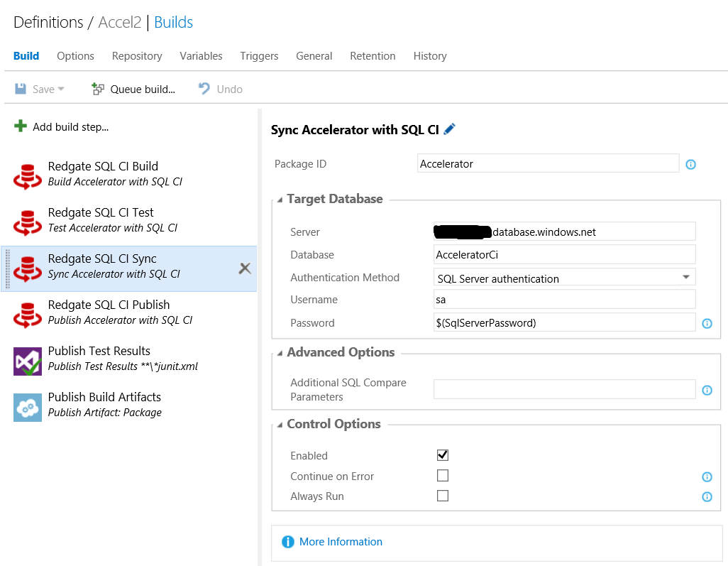Click the Save button label
This screenshot has height=566, width=728.
tap(43, 89)
